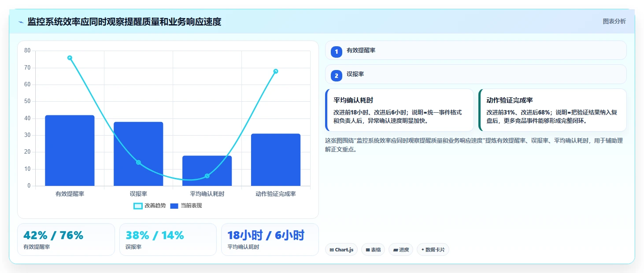644x273 pixels.
Task: Click the 有效提醒率 bar in chart
Action: (x=70, y=151)
